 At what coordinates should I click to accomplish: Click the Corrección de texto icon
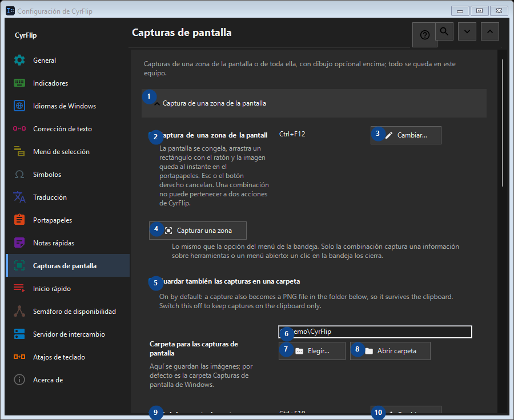pyautogui.click(x=19, y=128)
